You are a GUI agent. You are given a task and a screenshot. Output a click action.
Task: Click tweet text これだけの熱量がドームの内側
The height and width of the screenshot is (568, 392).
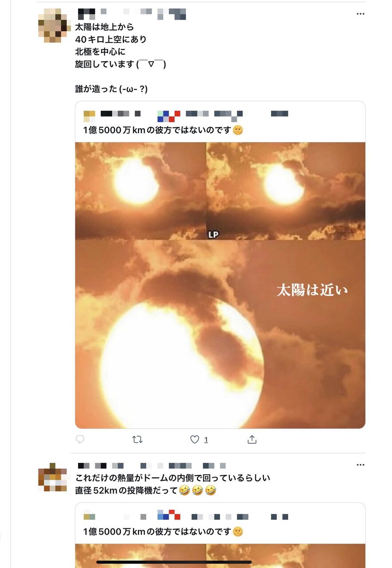[173, 478]
